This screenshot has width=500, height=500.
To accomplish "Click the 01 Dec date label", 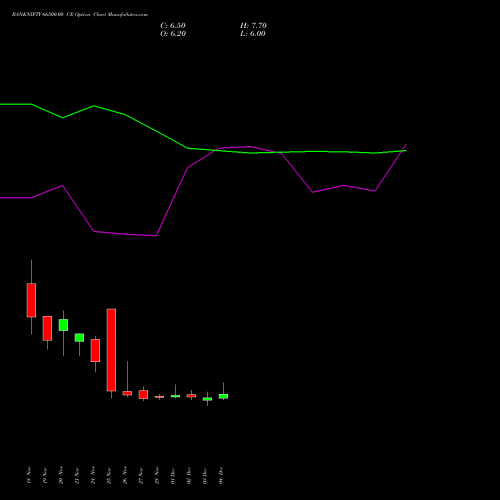I will point(173,475).
